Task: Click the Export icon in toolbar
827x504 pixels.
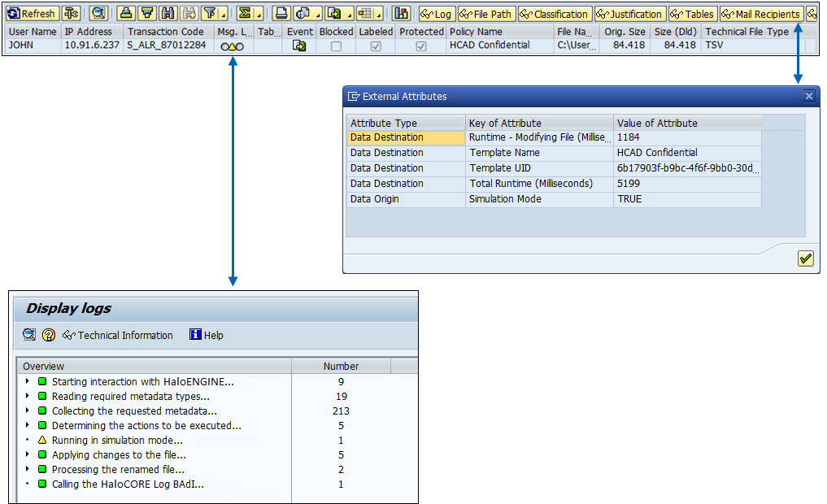Action: click(333, 14)
